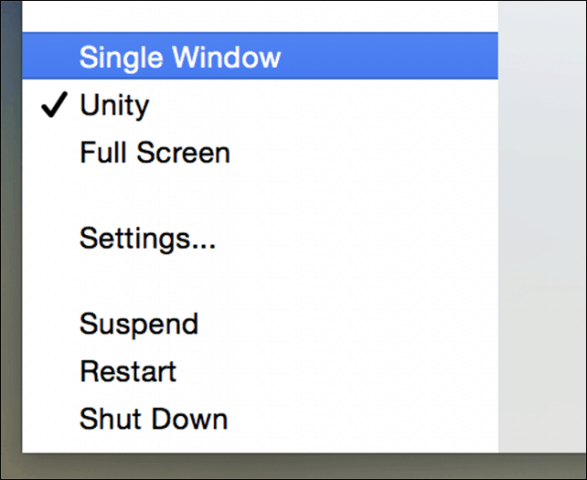Open the Settings... menu entry
Image resolution: width=587 pixels, height=480 pixels.
260,239
